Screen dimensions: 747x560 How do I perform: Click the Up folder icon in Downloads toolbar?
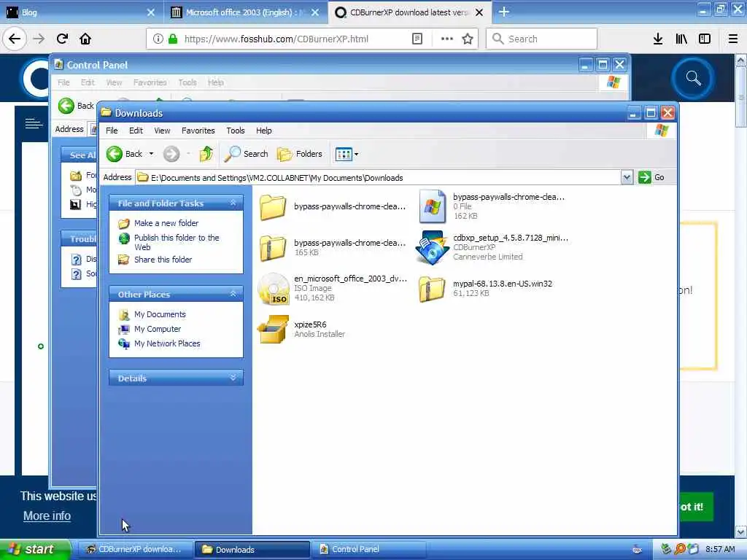tap(206, 154)
